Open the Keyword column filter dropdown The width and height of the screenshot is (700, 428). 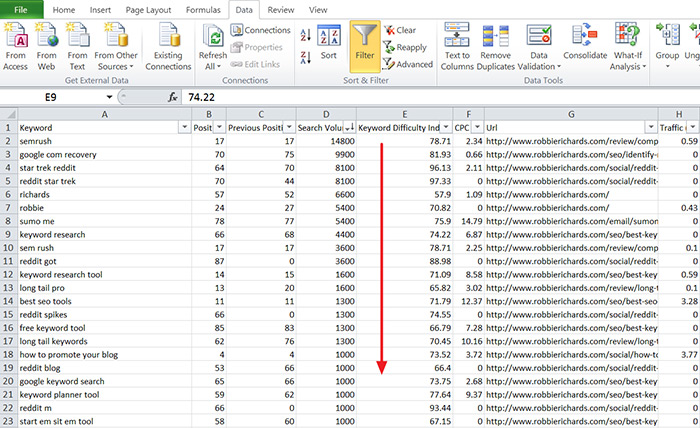184,128
